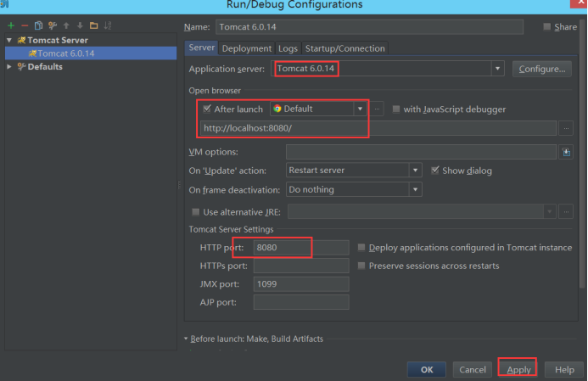Open the Logs tab

click(x=288, y=48)
